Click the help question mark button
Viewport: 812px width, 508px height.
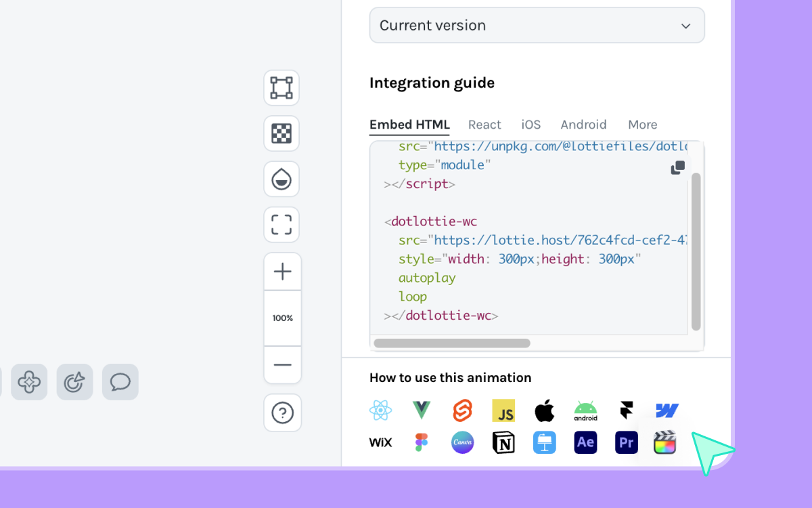[x=282, y=412]
